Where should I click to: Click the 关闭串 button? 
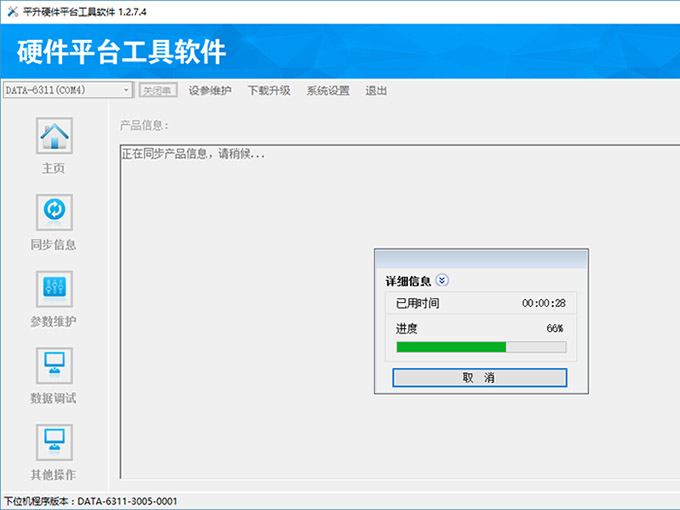click(158, 90)
